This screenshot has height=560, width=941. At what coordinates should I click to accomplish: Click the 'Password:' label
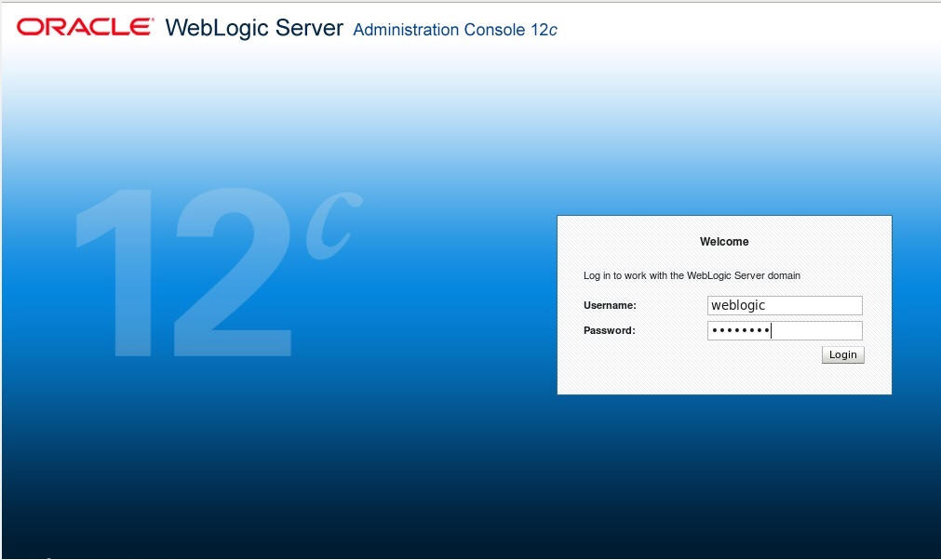pos(609,330)
